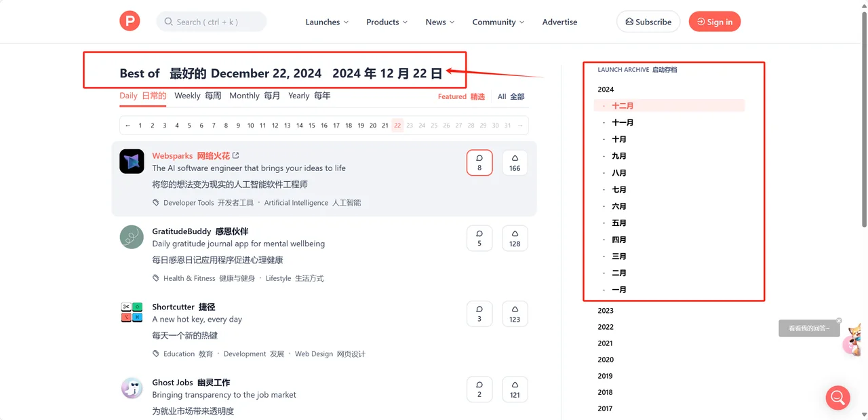868x420 pixels.
Task: Click the Websparks external link icon
Action: click(x=235, y=156)
